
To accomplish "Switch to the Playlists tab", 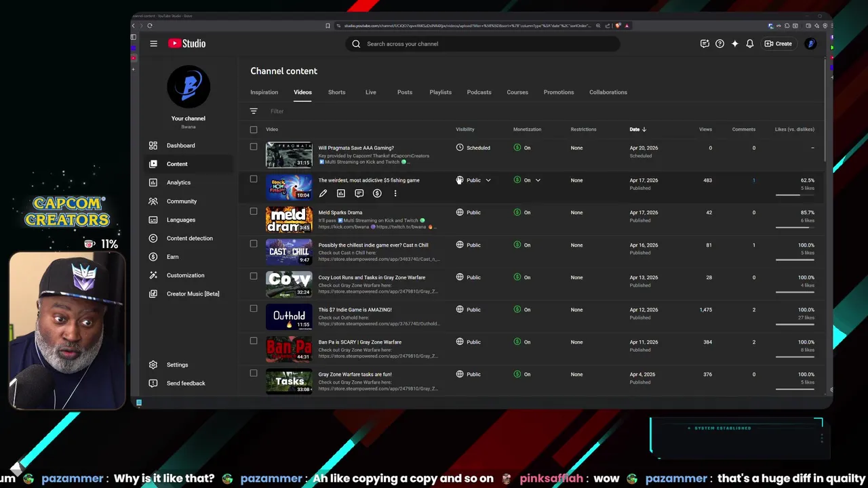I will (x=440, y=92).
